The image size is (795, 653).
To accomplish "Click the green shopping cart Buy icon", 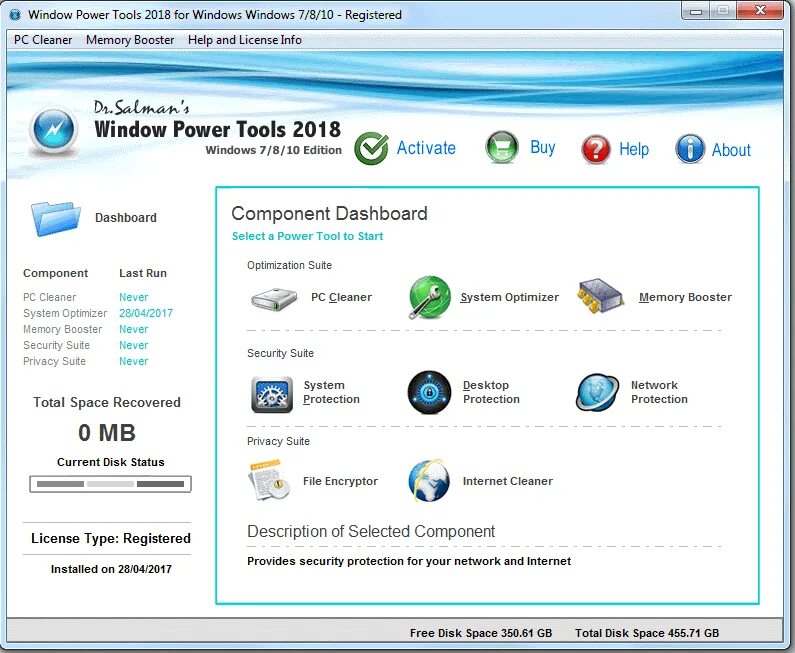I will (502, 148).
